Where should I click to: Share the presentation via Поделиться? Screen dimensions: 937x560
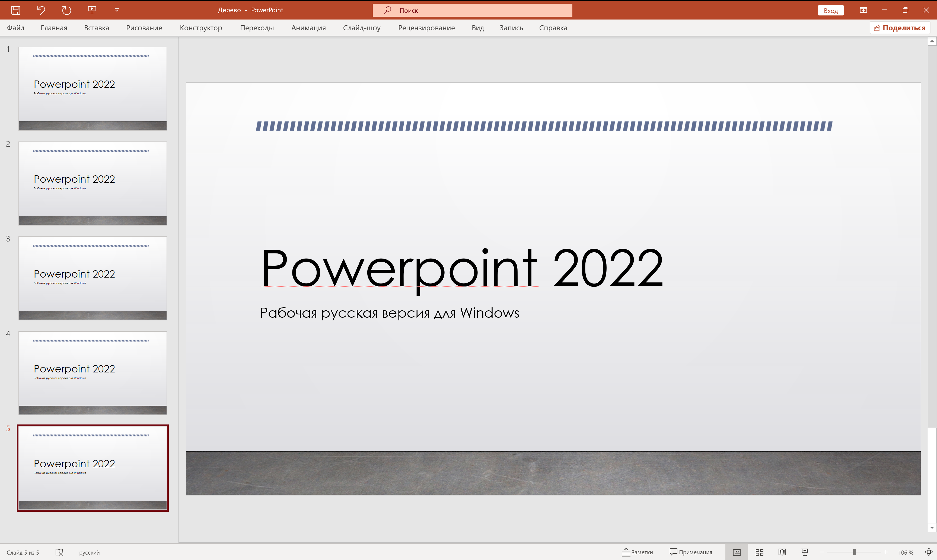click(x=900, y=28)
